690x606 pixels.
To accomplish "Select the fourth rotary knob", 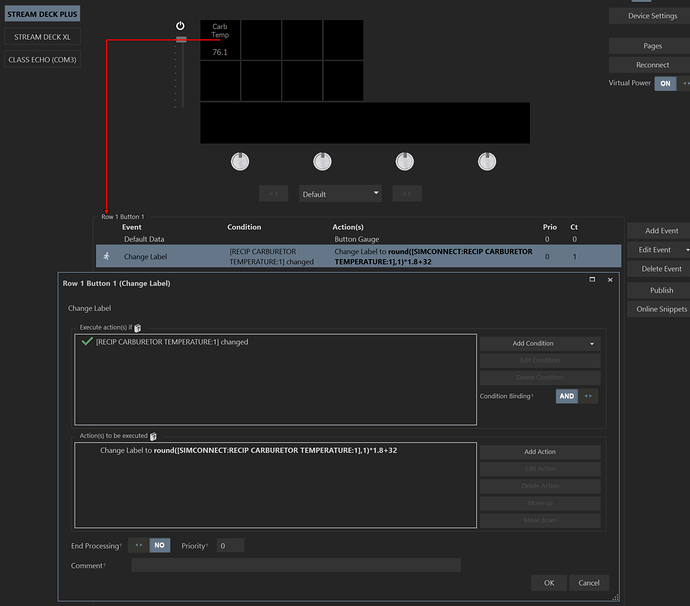I will (487, 162).
